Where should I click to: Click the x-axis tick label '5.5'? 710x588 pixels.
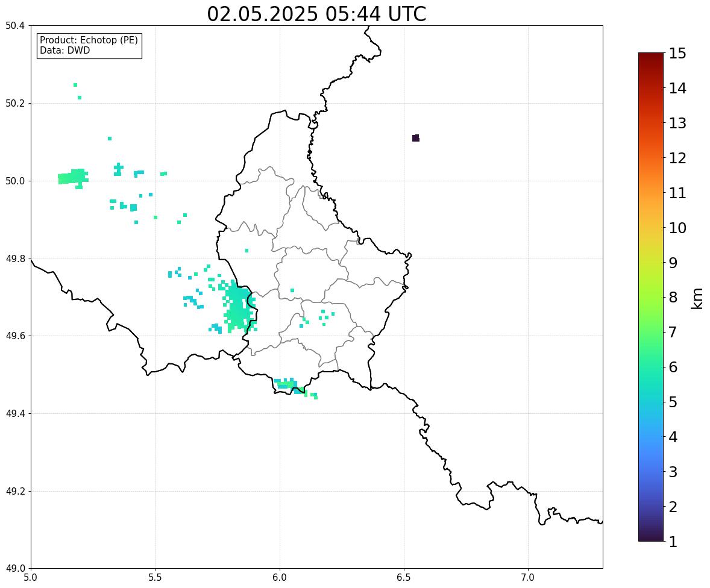[156, 578]
